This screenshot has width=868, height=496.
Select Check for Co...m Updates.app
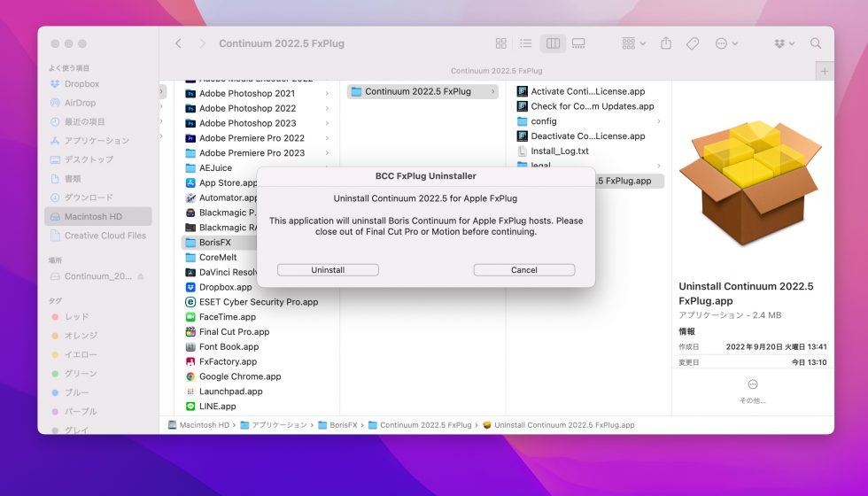click(593, 106)
